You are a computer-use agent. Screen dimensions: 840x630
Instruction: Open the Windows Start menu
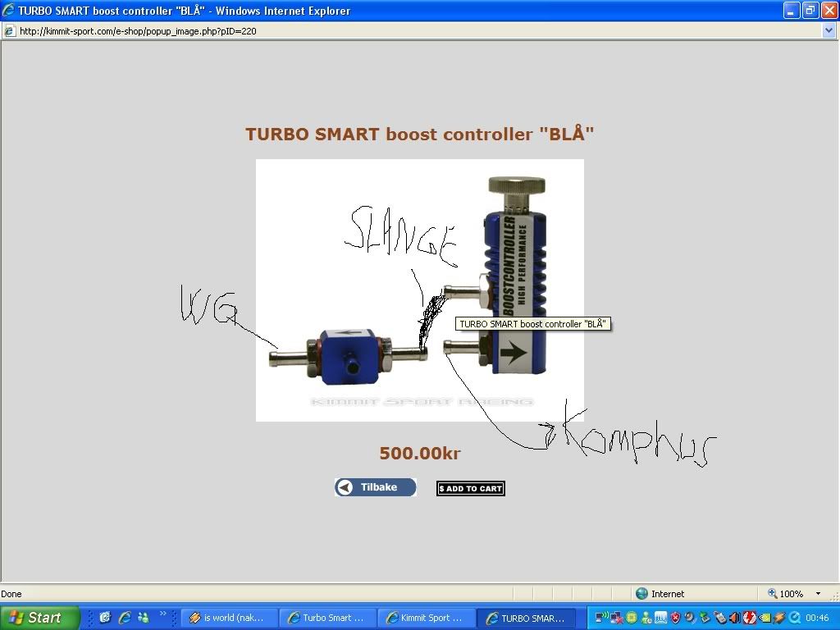[x=39, y=618]
